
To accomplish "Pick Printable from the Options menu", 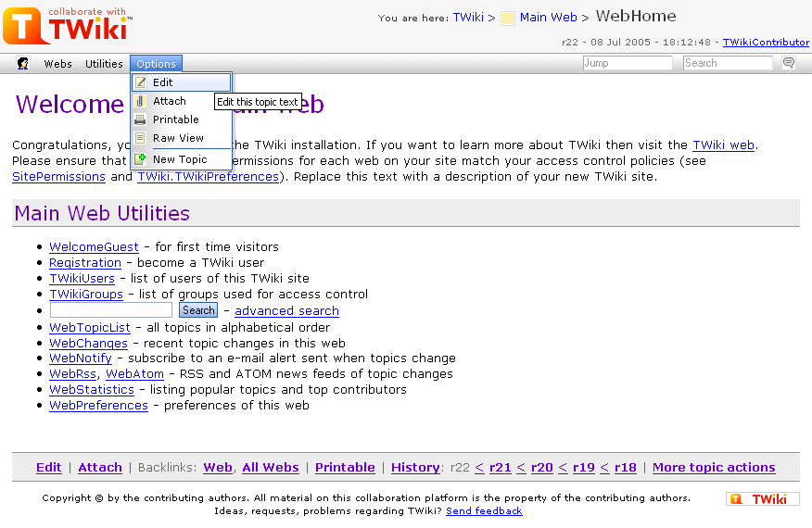I will click(x=175, y=119).
